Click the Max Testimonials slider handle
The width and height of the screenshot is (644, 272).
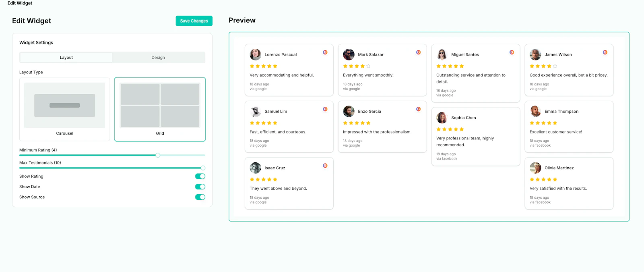(x=203, y=168)
